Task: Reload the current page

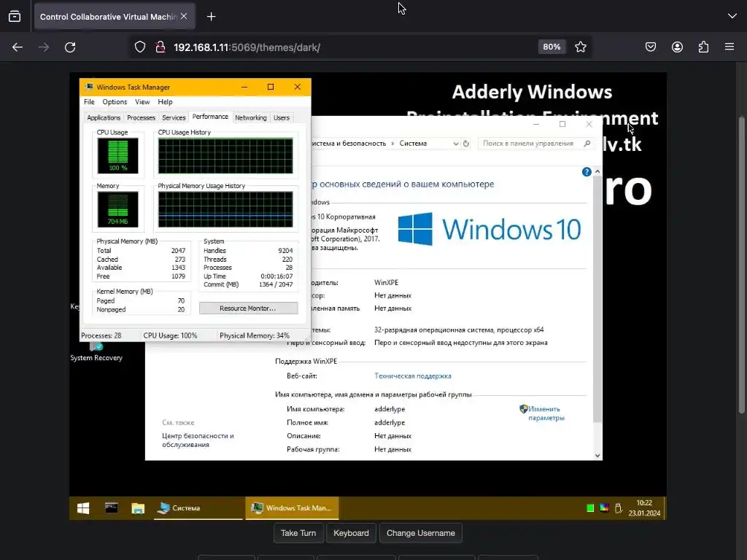Action: click(x=70, y=47)
